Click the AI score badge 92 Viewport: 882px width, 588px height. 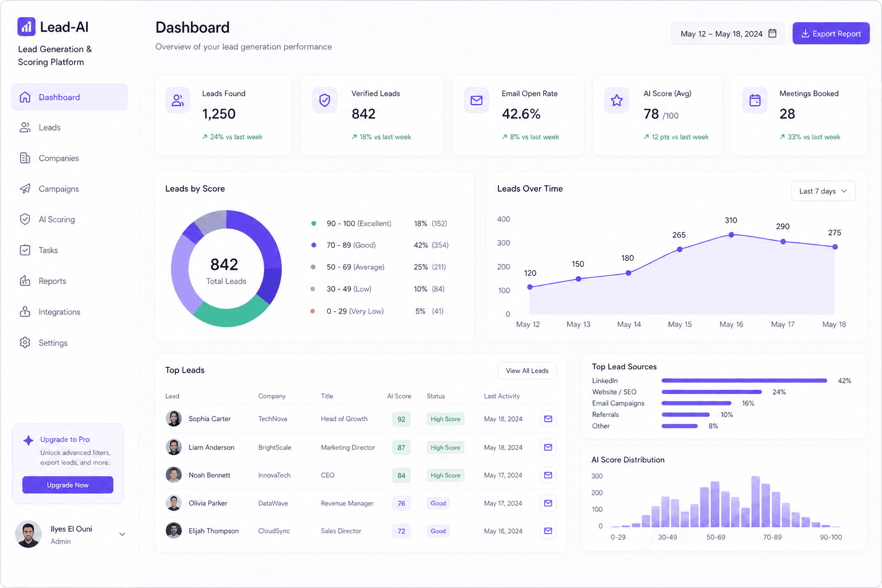point(401,419)
